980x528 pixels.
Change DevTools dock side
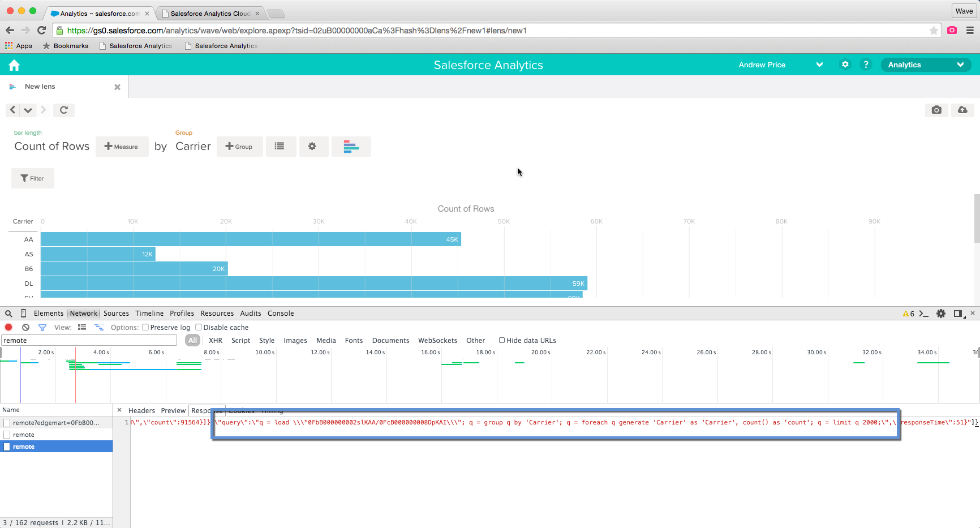tap(958, 314)
